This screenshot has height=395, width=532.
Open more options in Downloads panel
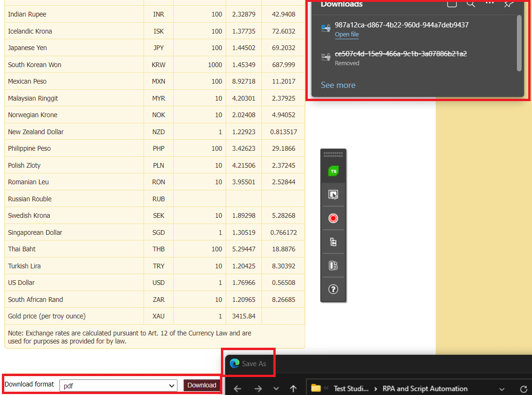[x=490, y=3]
